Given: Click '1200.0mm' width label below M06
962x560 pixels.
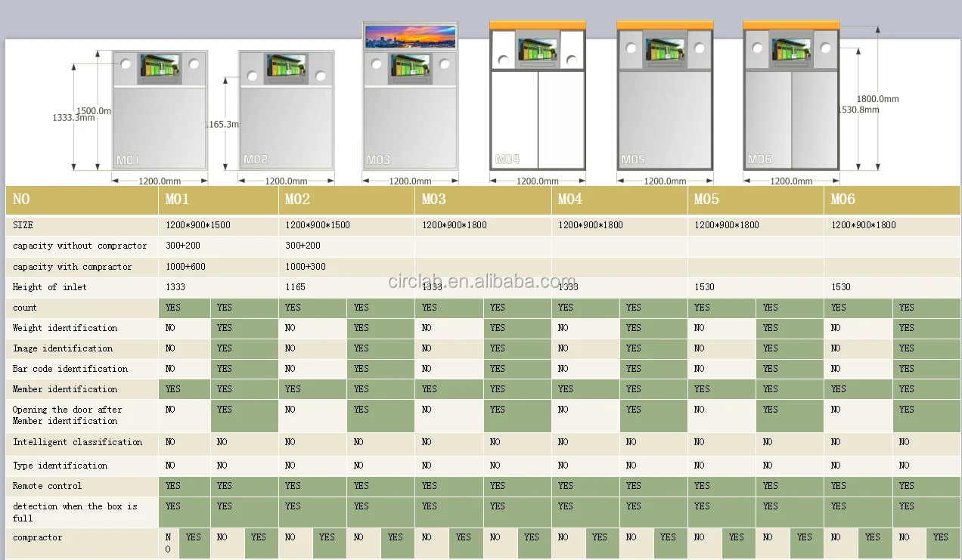Looking at the screenshot, I should pos(792,181).
